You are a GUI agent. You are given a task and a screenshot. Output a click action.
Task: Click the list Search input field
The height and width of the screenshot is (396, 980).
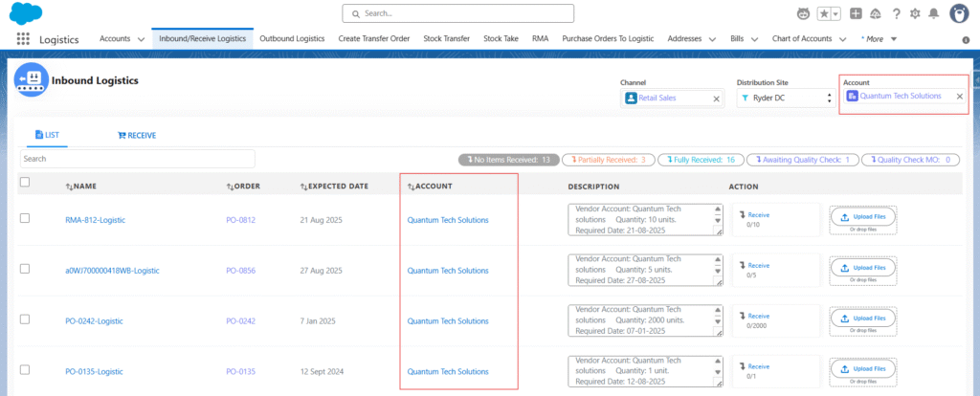tap(137, 159)
